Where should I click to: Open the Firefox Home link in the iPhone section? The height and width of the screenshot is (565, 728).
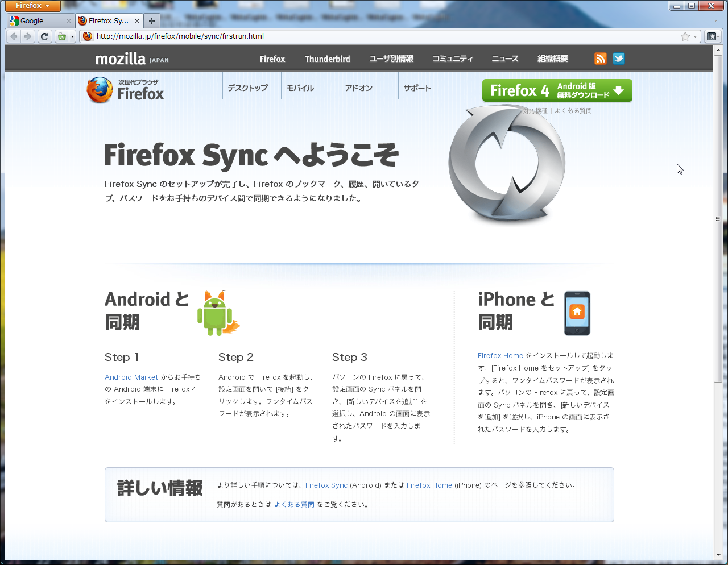500,356
